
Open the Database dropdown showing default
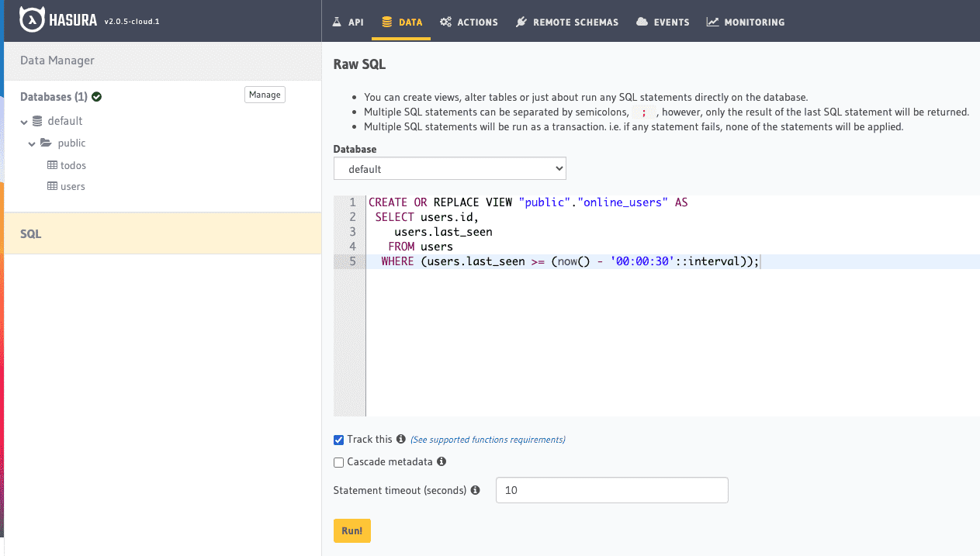[x=450, y=168]
